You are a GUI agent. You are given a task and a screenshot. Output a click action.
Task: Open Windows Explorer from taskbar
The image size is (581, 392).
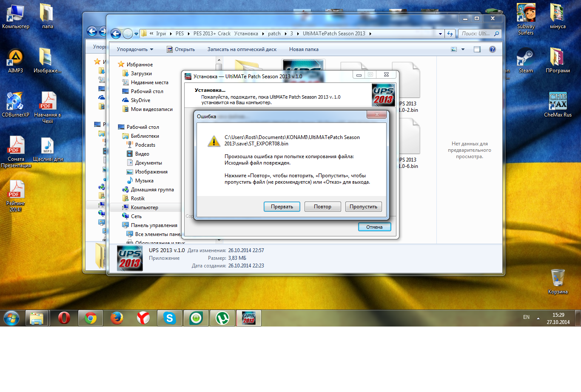click(x=37, y=318)
